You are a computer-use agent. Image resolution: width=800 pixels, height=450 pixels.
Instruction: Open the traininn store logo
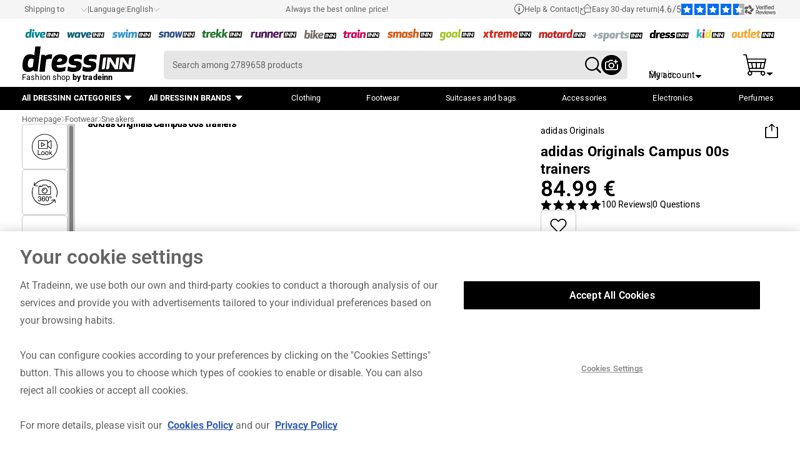click(x=361, y=34)
